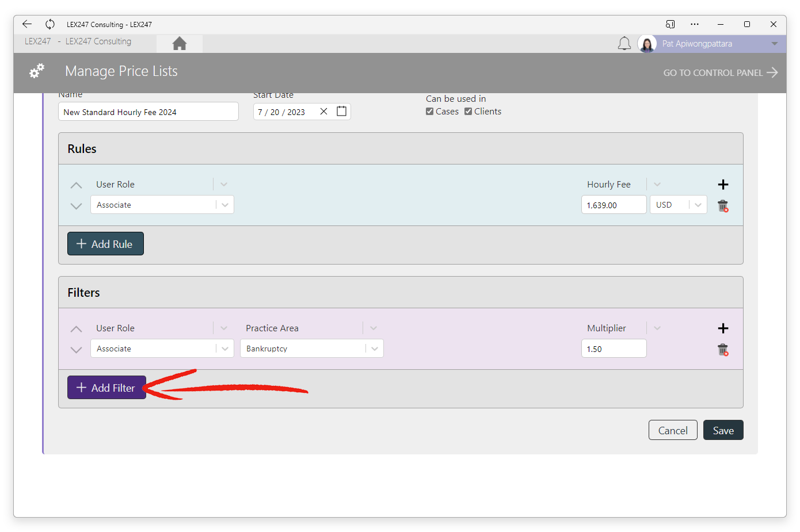Click the Add Rule button
Image resolution: width=800 pixels, height=532 pixels.
click(105, 244)
